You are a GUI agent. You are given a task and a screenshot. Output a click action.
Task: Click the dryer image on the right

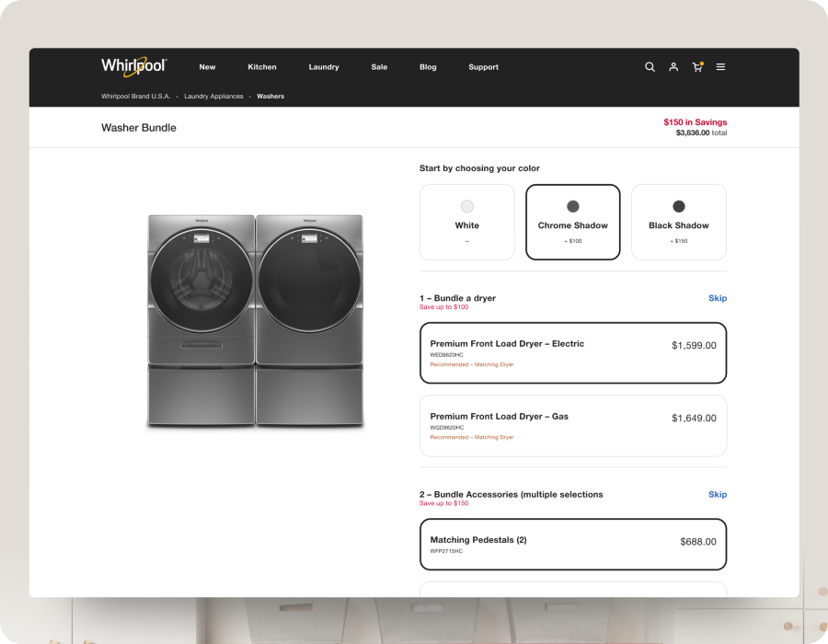pos(309,320)
